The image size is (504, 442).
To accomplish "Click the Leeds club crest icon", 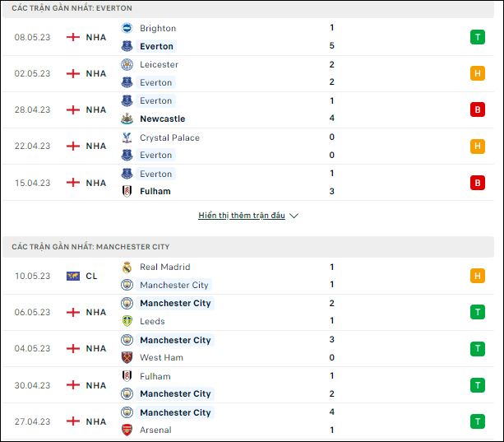I will pyautogui.click(x=127, y=321).
